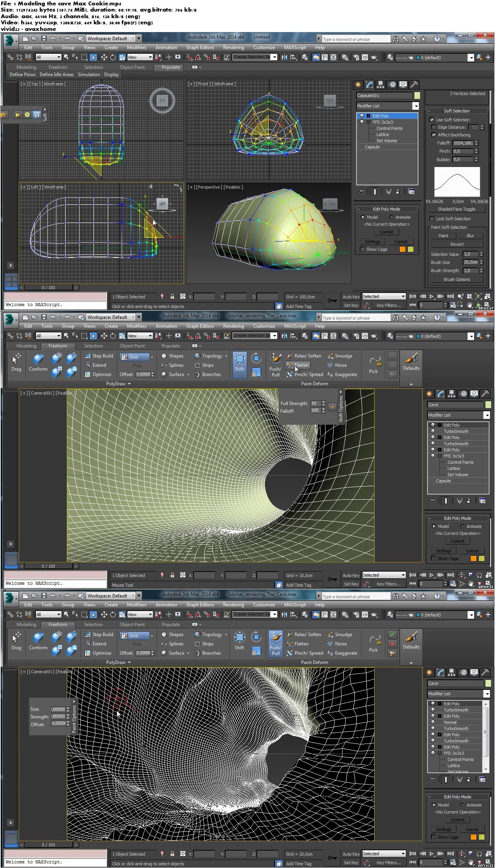495x868 pixels.
Task: Select Noise brush in the bottom window ribbon
Action: (337, 644)
